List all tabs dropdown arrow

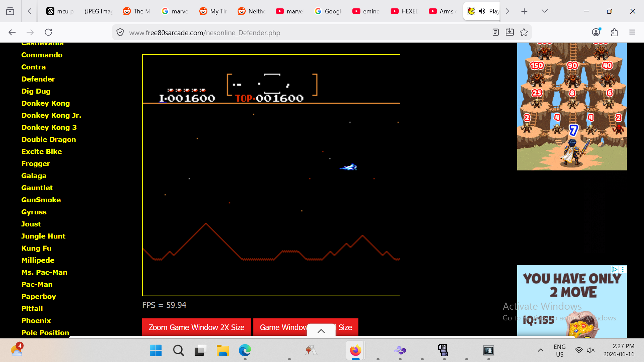point(544,11)
